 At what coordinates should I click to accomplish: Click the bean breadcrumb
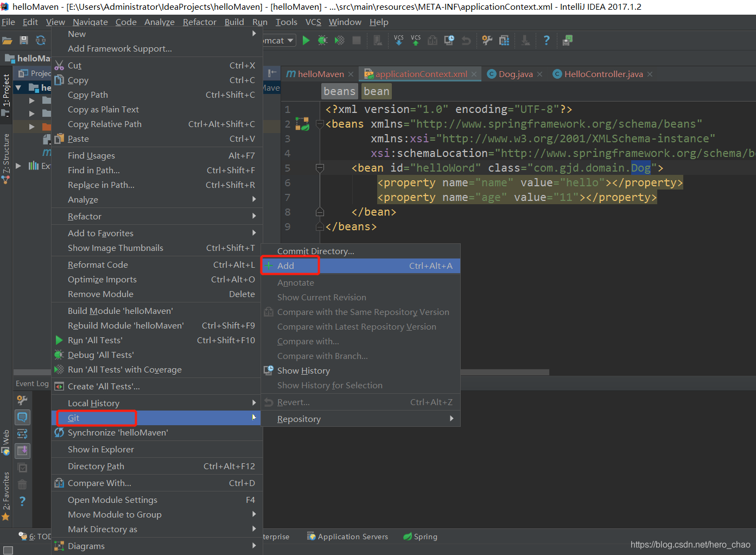(x=377, y=91)
